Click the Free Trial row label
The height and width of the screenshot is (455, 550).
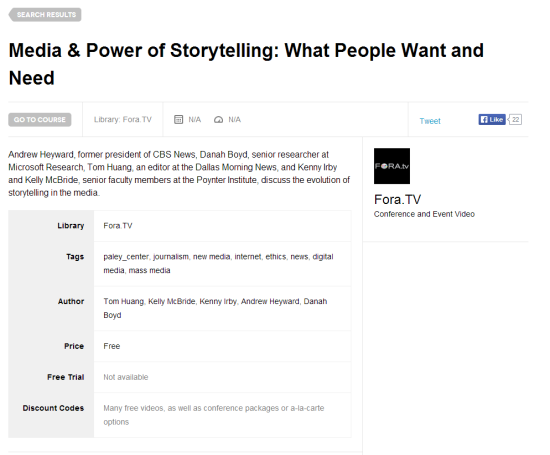[66, 377]
